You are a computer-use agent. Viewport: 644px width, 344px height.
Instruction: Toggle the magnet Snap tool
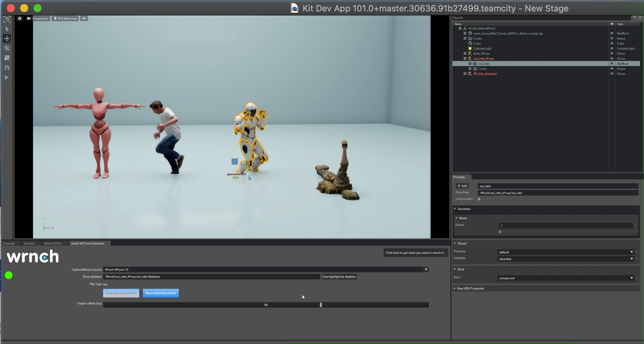[7, 68]
